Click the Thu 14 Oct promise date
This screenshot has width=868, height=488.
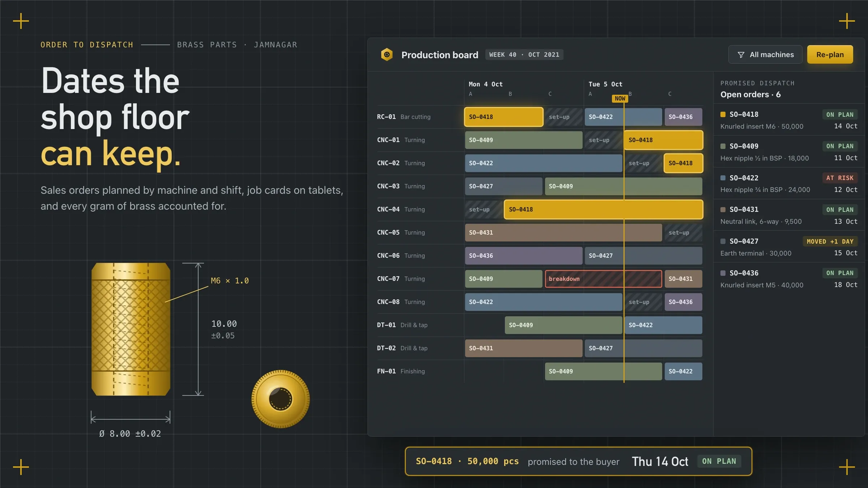pyautogui.click(x=660, y=462)
